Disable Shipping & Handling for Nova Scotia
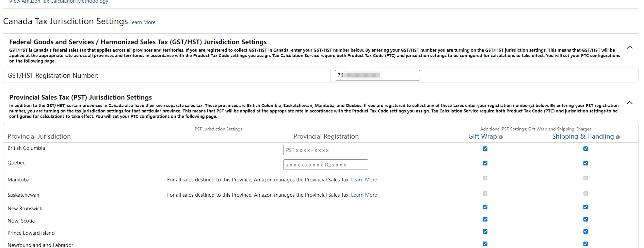 pyautogui.click(x=585, y=219)
